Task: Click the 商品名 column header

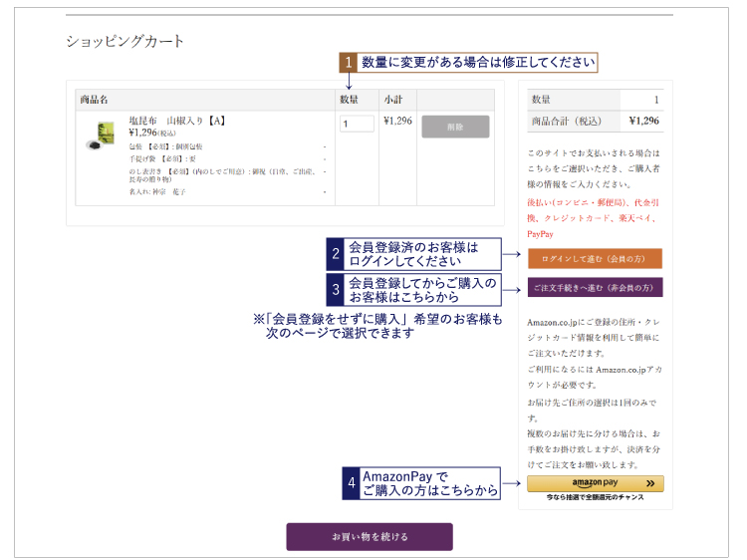Action: coord(95,100)
